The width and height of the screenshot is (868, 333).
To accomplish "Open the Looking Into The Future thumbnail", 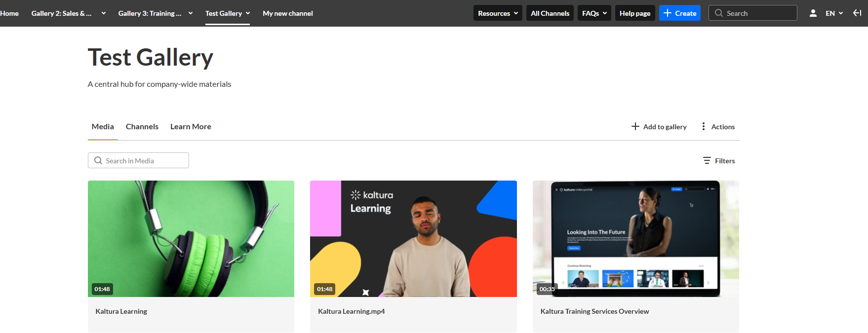I will pos(636,239).
